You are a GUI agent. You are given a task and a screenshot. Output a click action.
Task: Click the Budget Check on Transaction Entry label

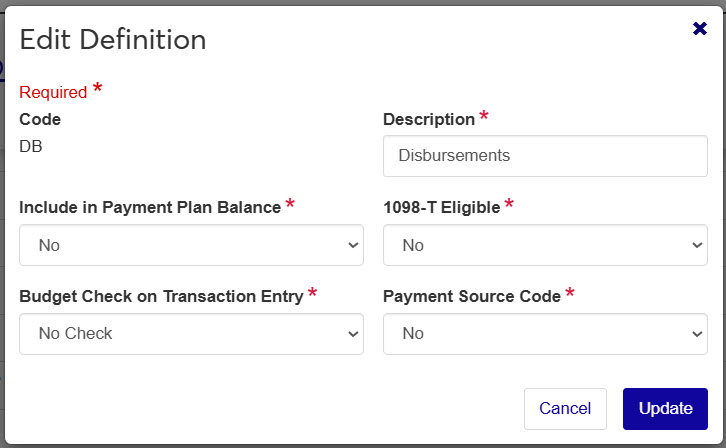click(x=161, y=296)
